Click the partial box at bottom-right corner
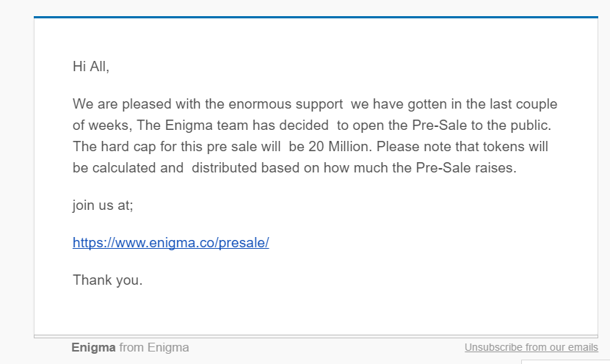The height and width of the screenshot is (364, 610). tap(565, 362)
